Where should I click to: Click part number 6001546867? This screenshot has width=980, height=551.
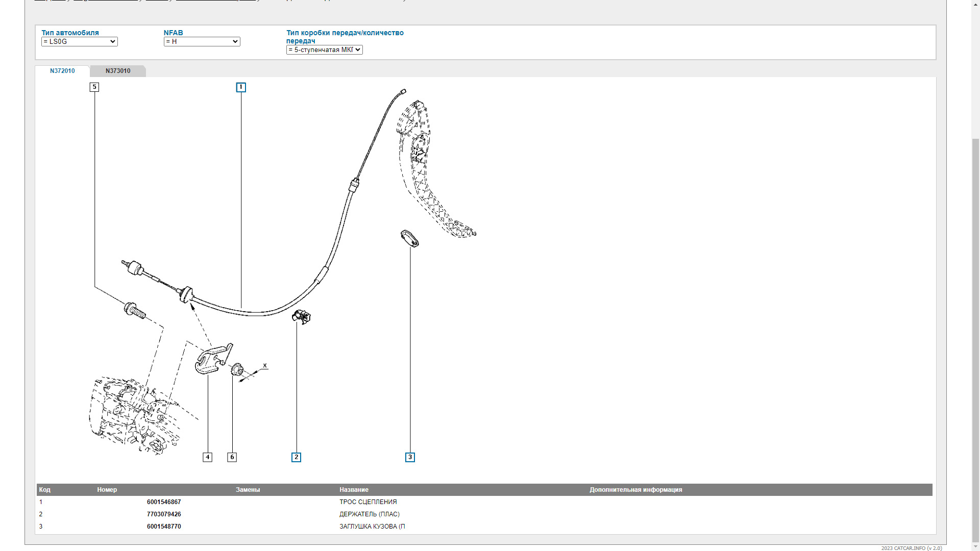point(164,502)
